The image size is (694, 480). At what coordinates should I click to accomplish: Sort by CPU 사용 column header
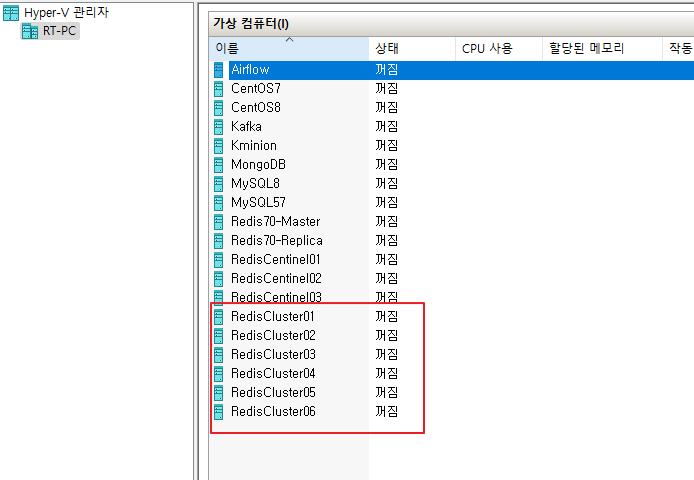click(499, 48)
